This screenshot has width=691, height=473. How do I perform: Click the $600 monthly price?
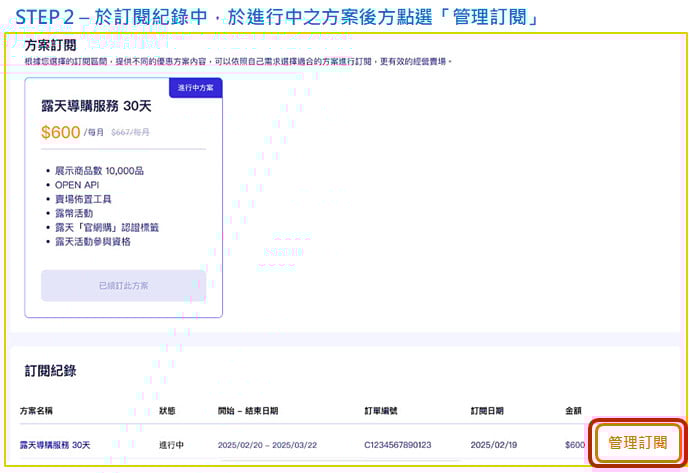pos(61,132)
